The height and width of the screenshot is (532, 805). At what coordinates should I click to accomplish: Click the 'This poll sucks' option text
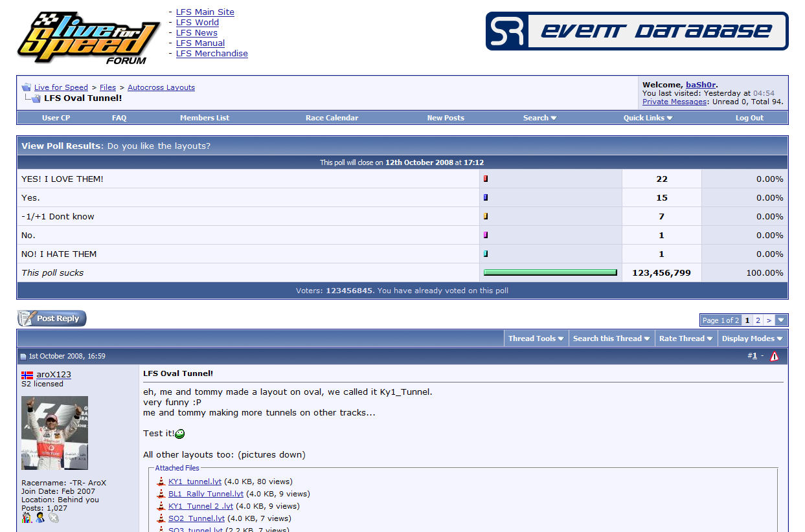[x=52, y=273]
